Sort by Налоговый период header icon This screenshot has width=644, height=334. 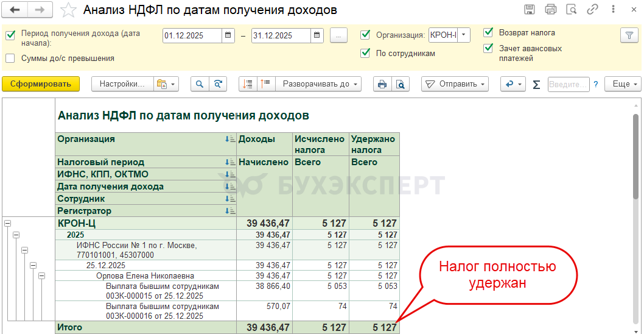[x=229, y=163]
